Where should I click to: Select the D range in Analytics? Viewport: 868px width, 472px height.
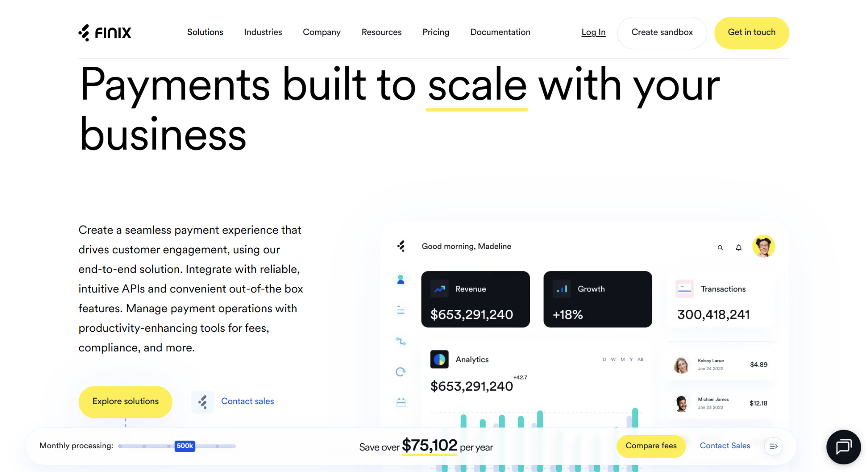pos(604,359)
